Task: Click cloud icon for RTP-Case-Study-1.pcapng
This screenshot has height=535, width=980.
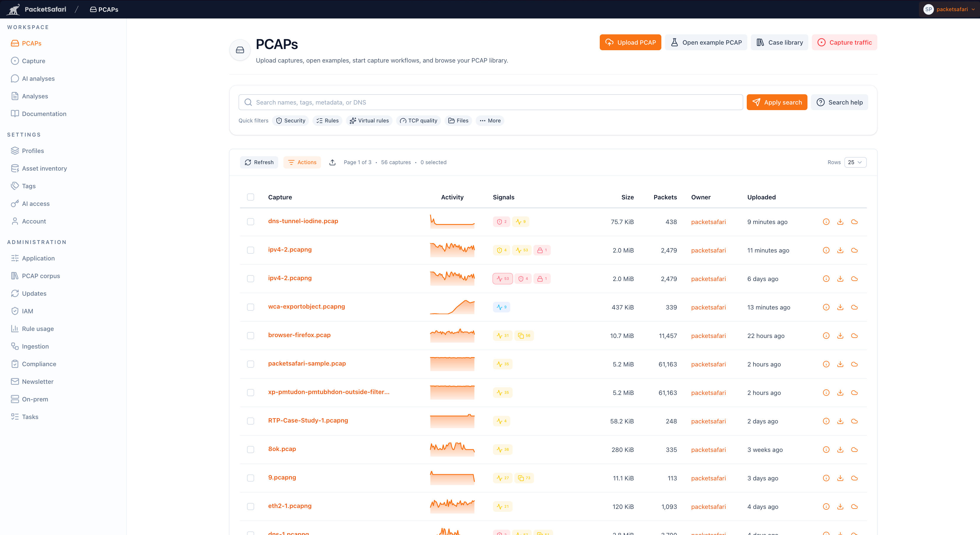Action: pos(854,421)
